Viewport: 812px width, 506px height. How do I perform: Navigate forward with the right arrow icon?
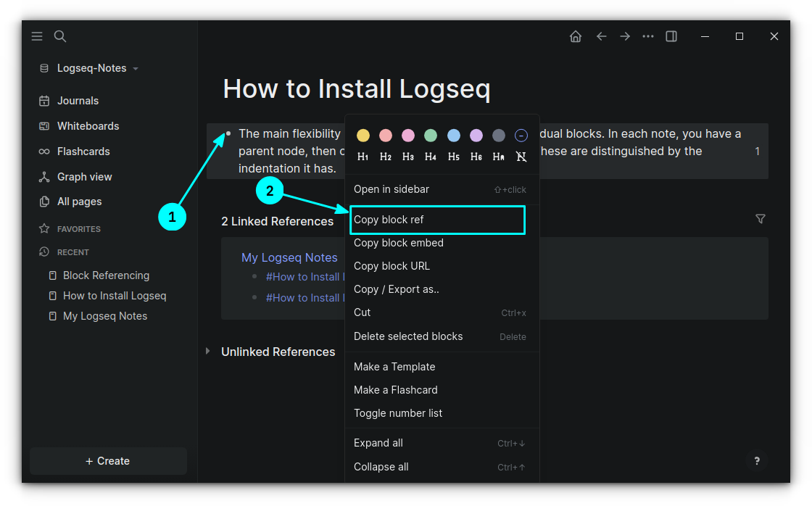coord(624,36)
